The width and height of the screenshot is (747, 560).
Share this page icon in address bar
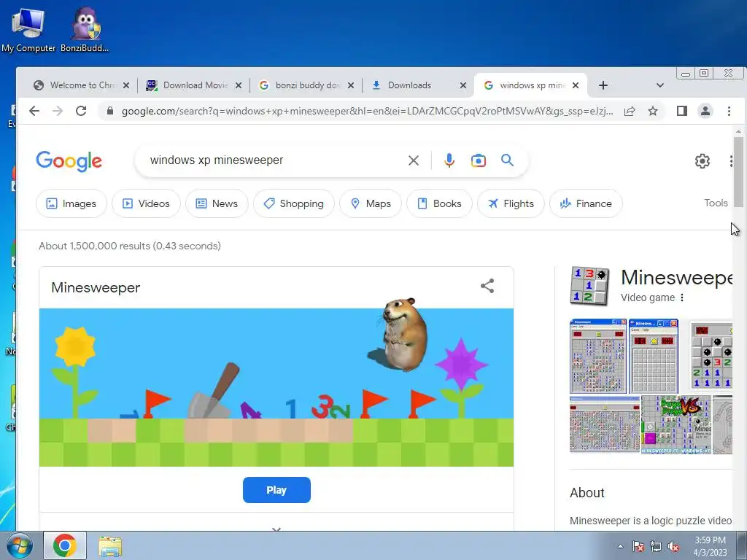(x=630, y=111)
